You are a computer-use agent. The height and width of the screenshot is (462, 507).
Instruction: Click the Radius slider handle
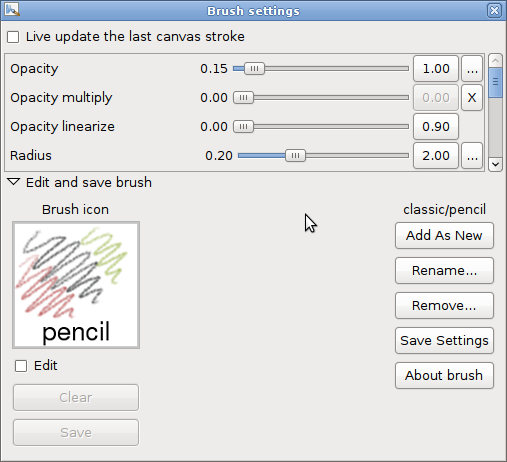[295, 156]
